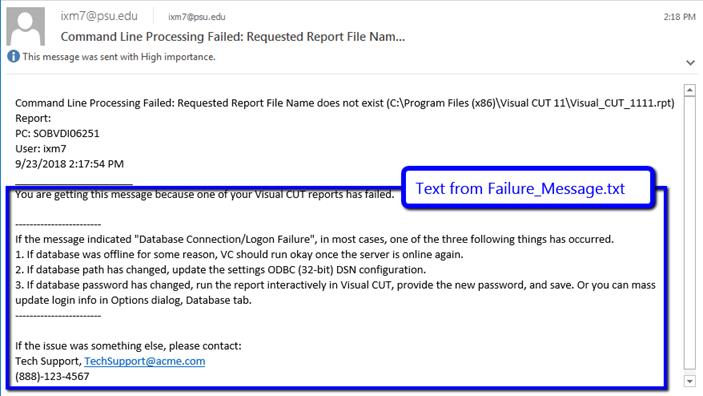Click the recipient address ixm7@psu.edu

coord(197,17)
